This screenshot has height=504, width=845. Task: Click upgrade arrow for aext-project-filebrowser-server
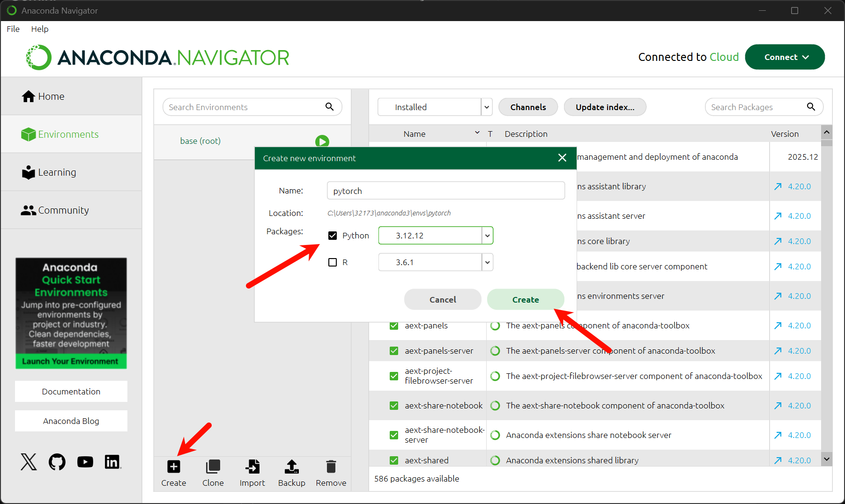pyautogui.click(x=778, y=376)
